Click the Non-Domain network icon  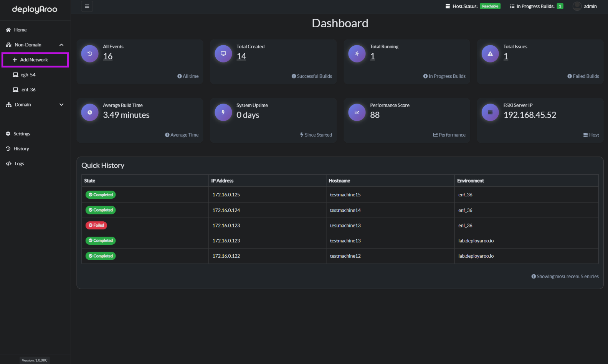(8, 45)
